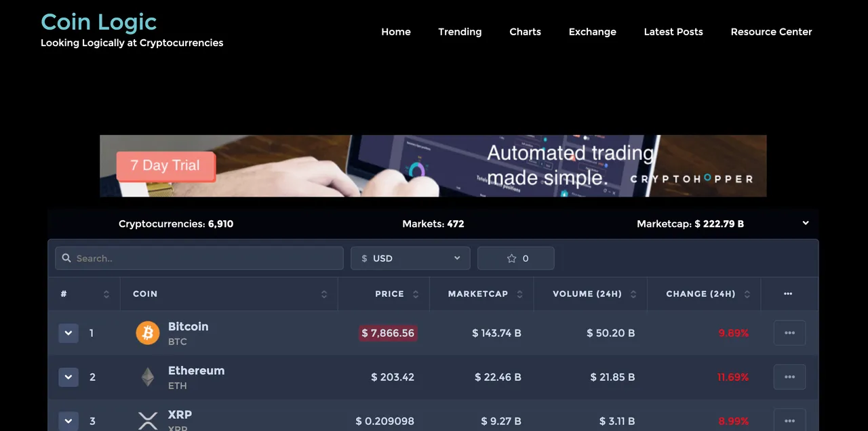Click Ethereum volume $ 21.85 B
Screen dimensions: 868x431
coord(612,377)
